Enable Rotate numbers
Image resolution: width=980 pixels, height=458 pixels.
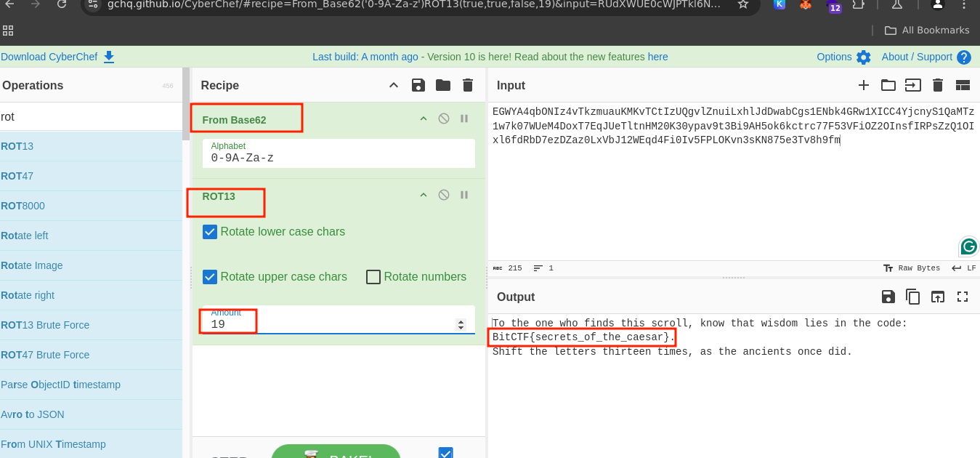point(373,277)
